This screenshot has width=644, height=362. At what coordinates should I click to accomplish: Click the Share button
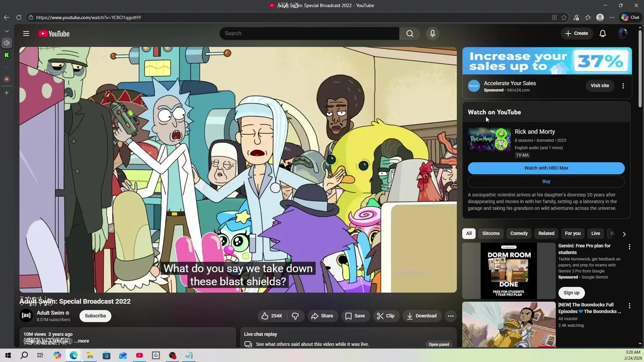pyautogui.click(x=322, y=316)
